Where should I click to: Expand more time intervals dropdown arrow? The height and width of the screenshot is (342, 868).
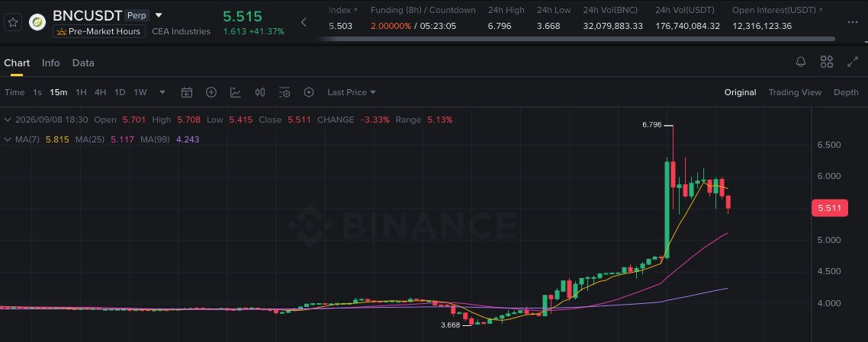[x=162, y=92]
